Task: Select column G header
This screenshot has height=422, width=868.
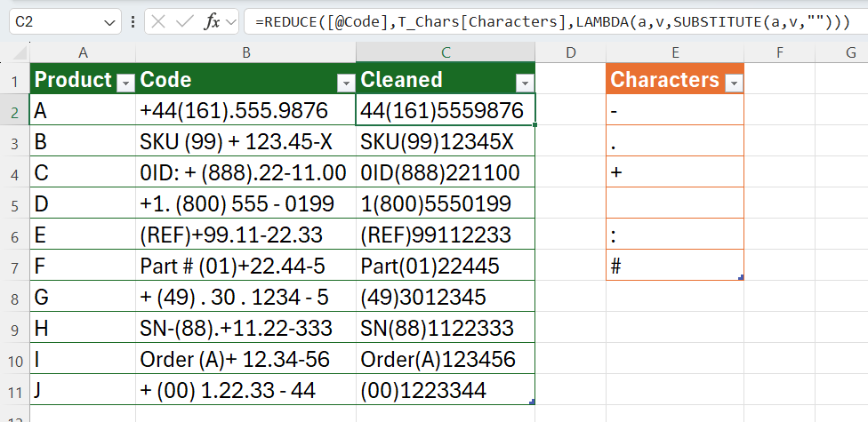Action: 841,52
